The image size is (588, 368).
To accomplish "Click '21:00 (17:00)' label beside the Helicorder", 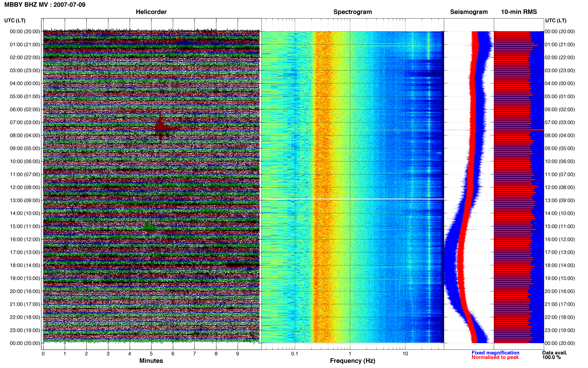I will [x=25, y=304].
